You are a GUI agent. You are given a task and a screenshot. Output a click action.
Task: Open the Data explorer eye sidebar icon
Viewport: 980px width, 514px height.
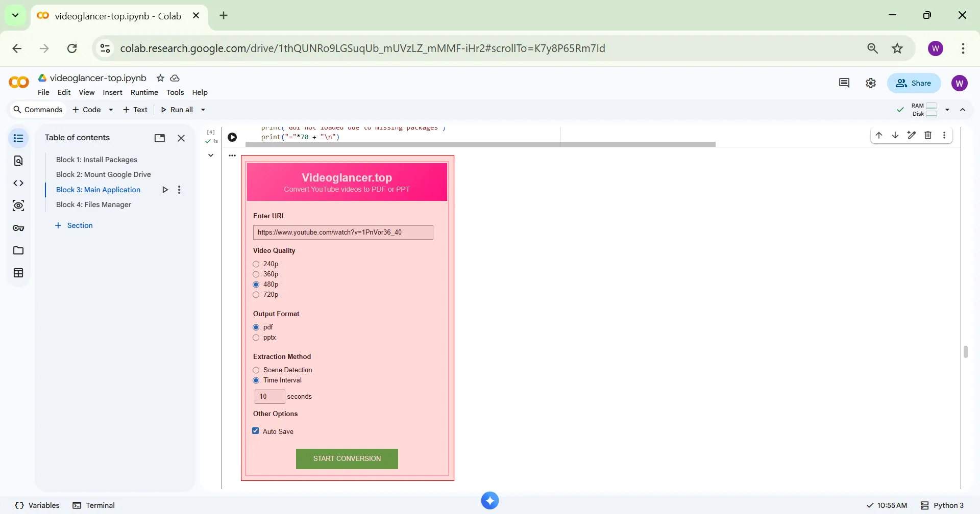click(x=18, y=205)
